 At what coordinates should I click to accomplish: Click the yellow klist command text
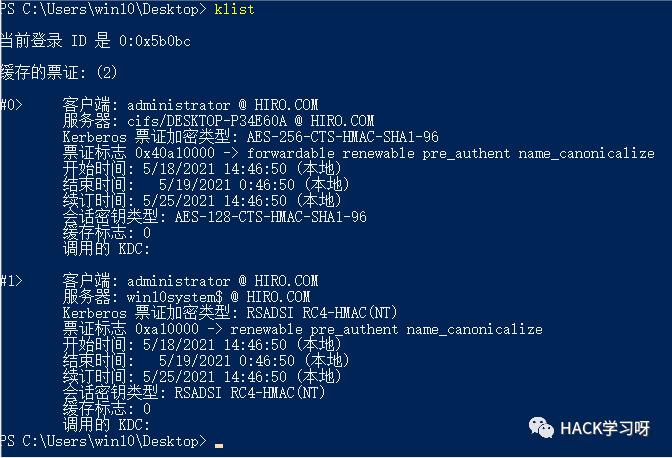coord(234,9)
